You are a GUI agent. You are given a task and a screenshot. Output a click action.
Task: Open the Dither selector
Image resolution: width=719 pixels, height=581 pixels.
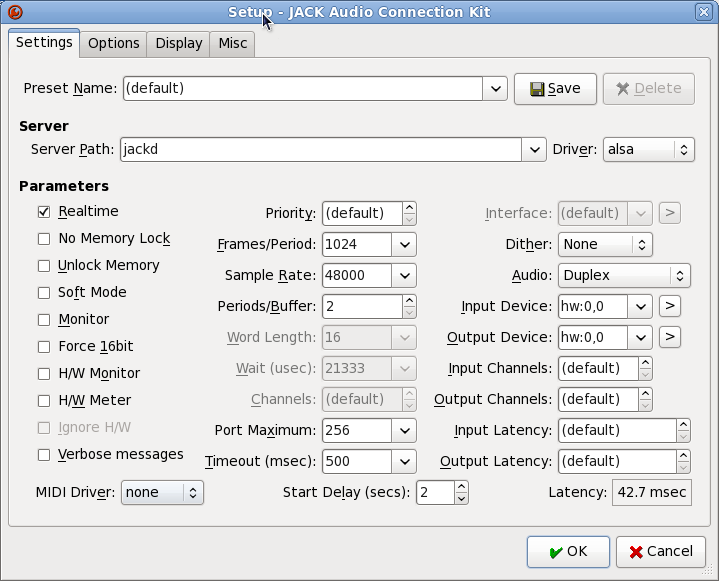(x=605, y=244)
